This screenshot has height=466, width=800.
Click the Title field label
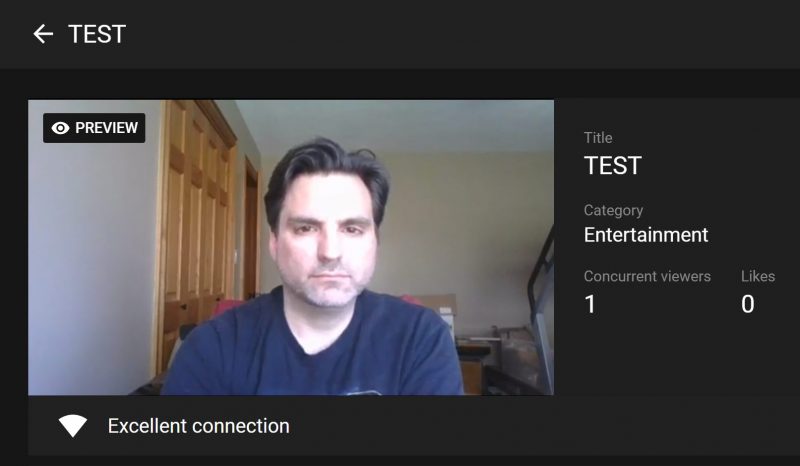(598, 138)
